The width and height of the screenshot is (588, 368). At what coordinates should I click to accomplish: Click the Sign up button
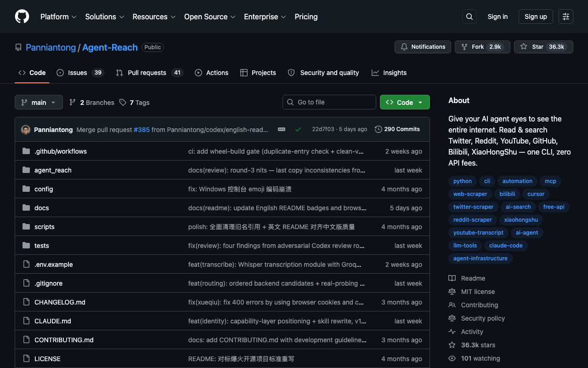pyautogui.click(x=536, y=17)
